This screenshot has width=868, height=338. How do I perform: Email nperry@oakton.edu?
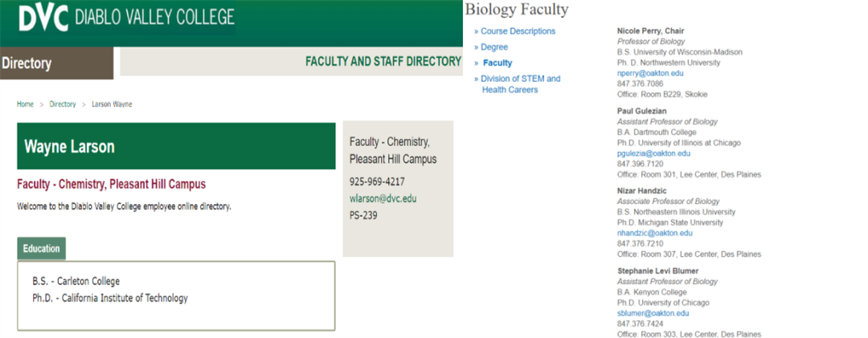[x=650, y=73]
